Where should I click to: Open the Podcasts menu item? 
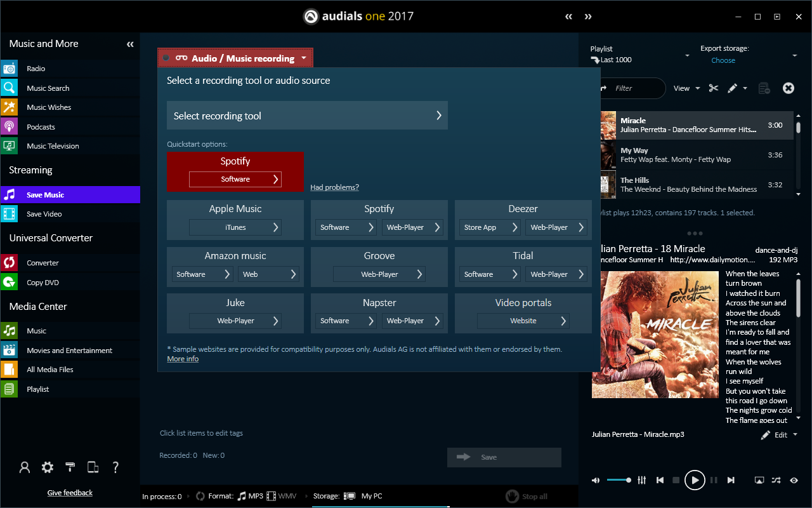(x=41, y=127)
